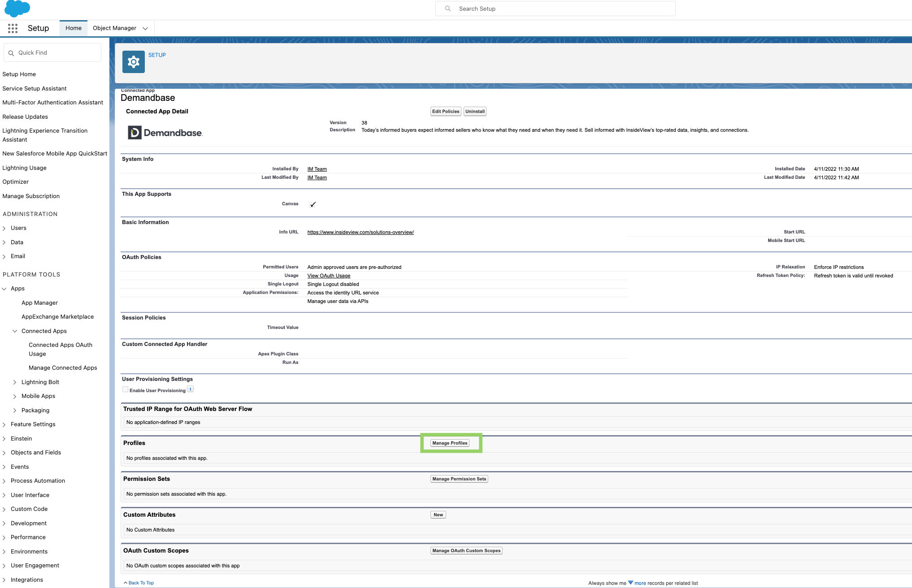912x588 pixels.
Task: Click Manage Permission Sets button
Action: click(459, 479)
